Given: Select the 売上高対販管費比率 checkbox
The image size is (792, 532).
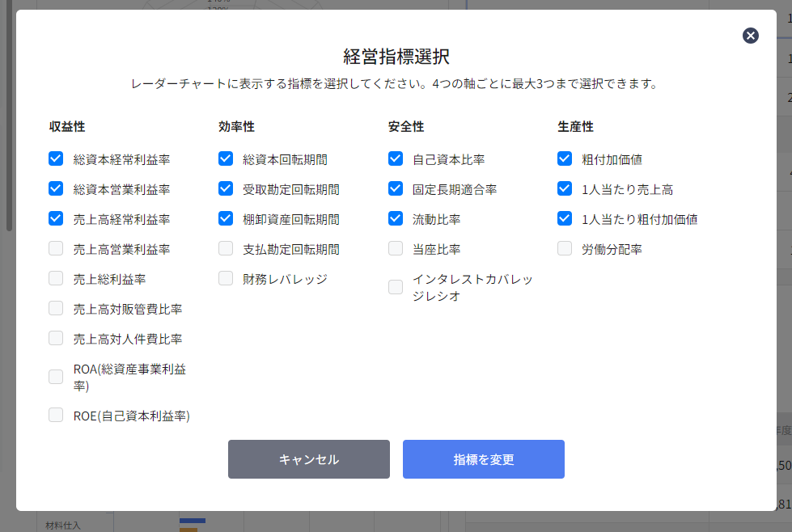Looking at the screenshot, I should (56, 309).
